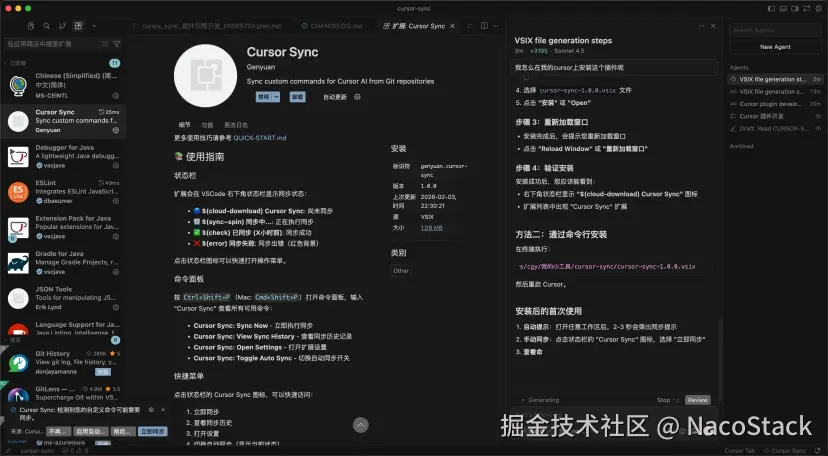Click the Other category tag
Viewport: 828px width, 456px height.
[x=401, y=271]
